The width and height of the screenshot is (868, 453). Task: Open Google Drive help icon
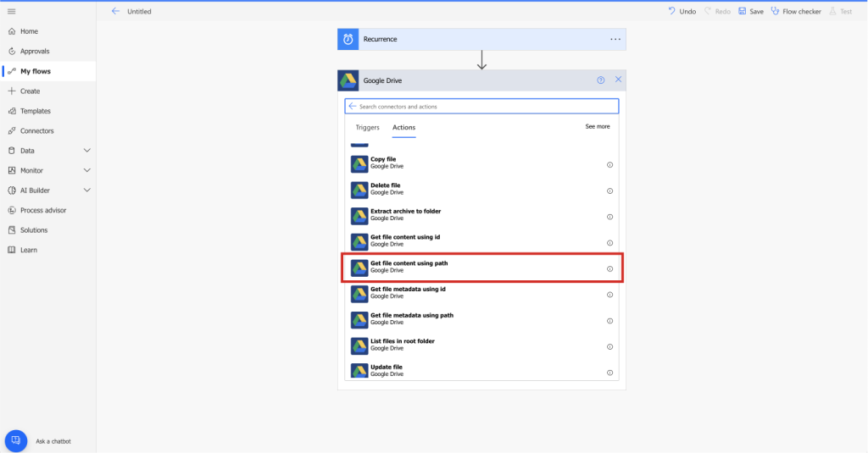[x=601, y=80]
